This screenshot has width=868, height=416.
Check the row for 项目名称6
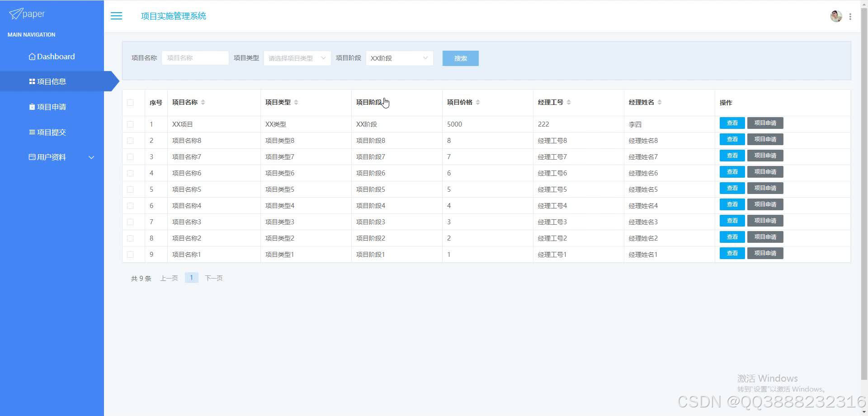(130, 173)
